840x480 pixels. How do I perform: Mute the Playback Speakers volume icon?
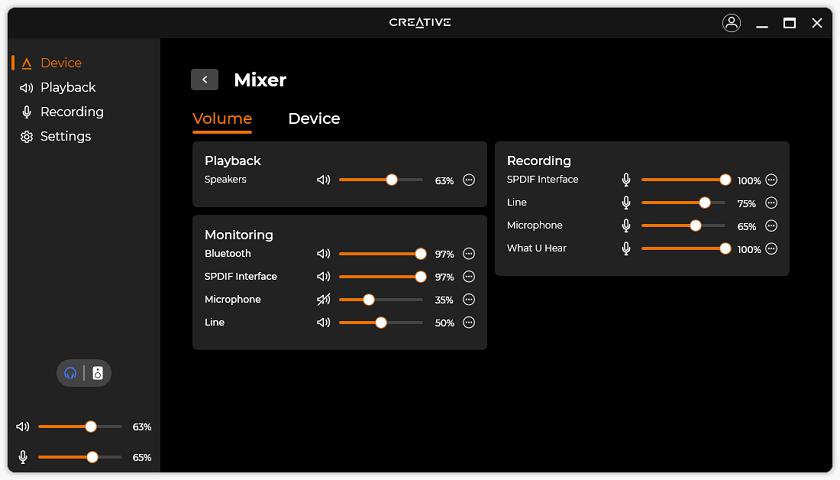323,180
